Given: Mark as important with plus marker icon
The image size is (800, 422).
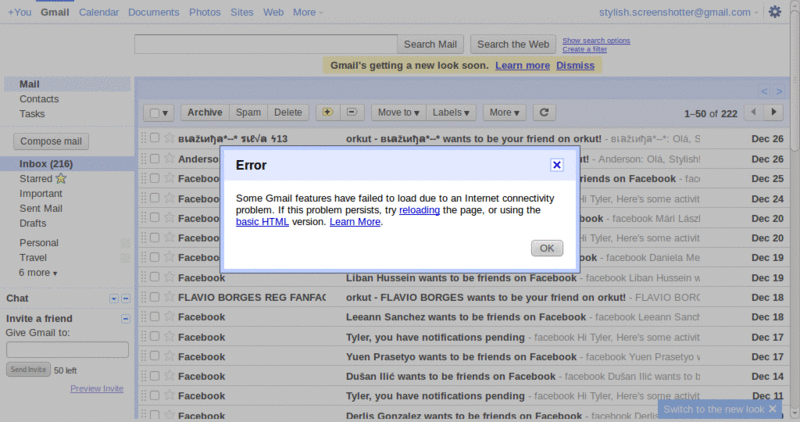Looking at the screenshot, I should click(x=328, y=112).
